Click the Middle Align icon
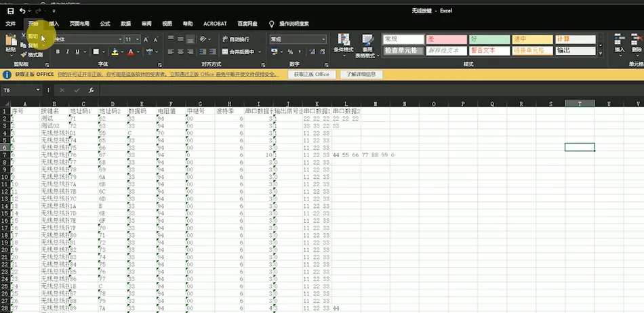Viewport: 644px width, 313px height. point(180,39)
